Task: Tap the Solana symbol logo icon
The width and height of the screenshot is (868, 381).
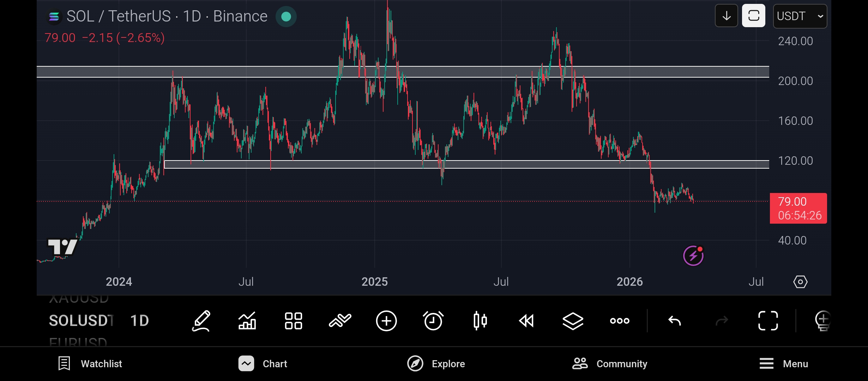Action: (x=54, y=17)
